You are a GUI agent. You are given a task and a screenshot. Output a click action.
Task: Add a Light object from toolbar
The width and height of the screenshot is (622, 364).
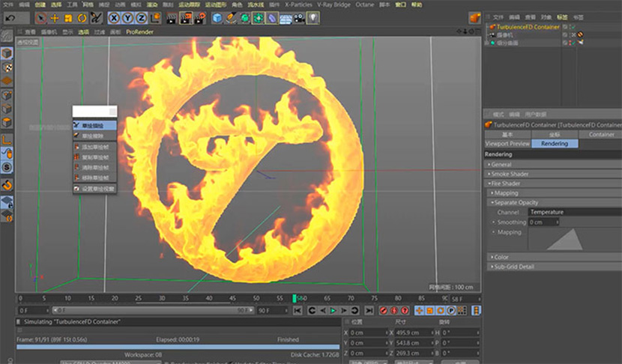313,18
